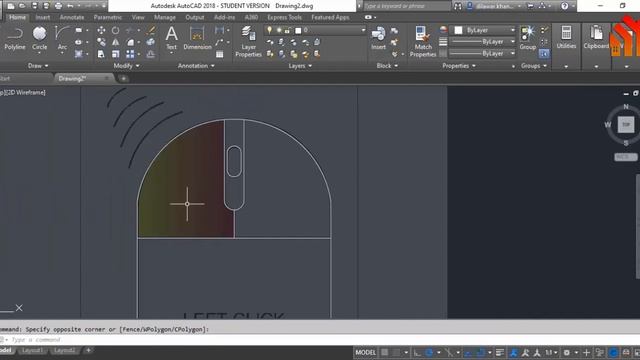640x360 pixels.
Task: Toggle lineweight display in status bar
Action: (x=500, y=352)
